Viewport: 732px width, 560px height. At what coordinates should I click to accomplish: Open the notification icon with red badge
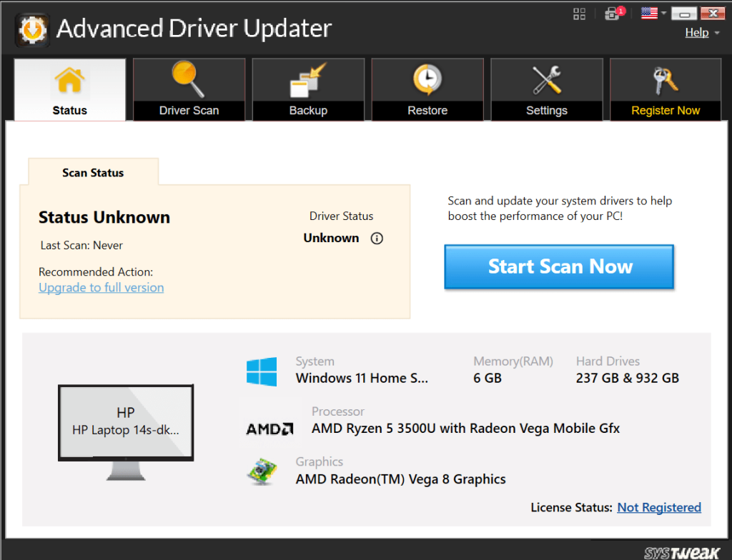[x=613, y=14]
